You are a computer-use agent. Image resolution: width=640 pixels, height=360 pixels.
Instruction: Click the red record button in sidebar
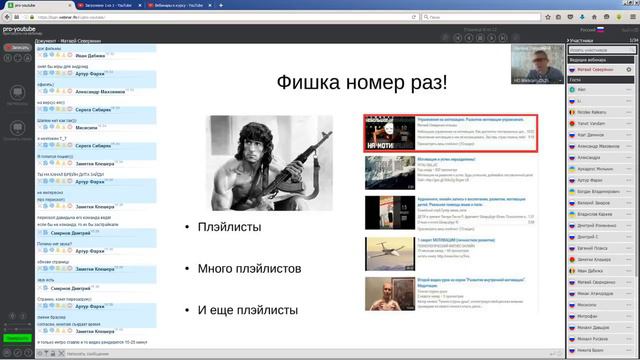(18, 47)
